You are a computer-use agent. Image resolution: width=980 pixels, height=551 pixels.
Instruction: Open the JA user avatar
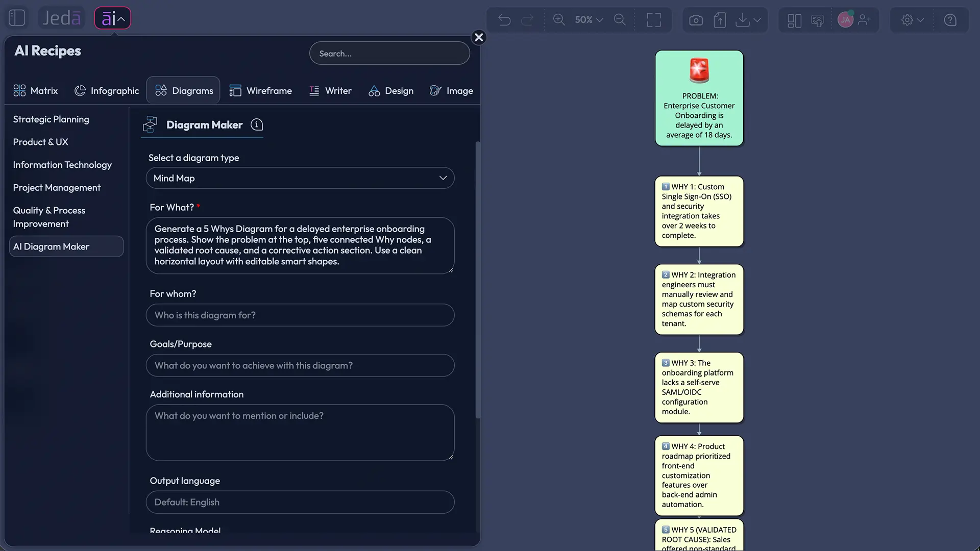point(845,19)
